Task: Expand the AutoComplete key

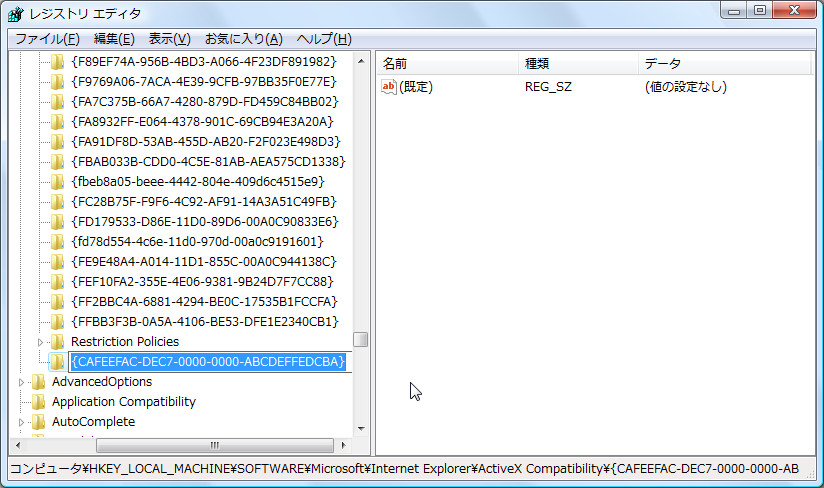Action: (21, 422)
